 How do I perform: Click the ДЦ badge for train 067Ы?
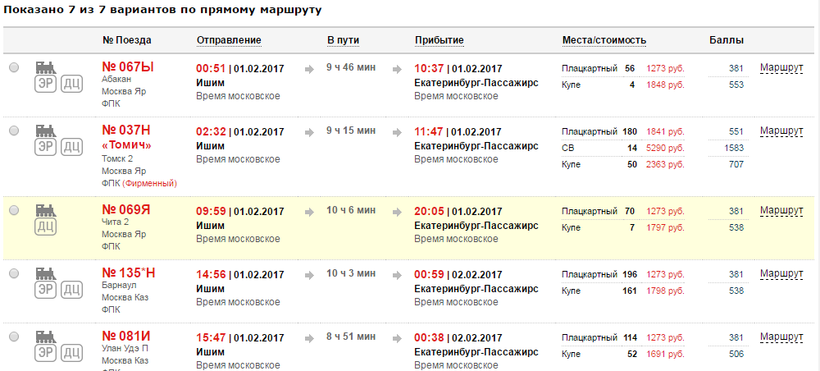coord(72,84)
